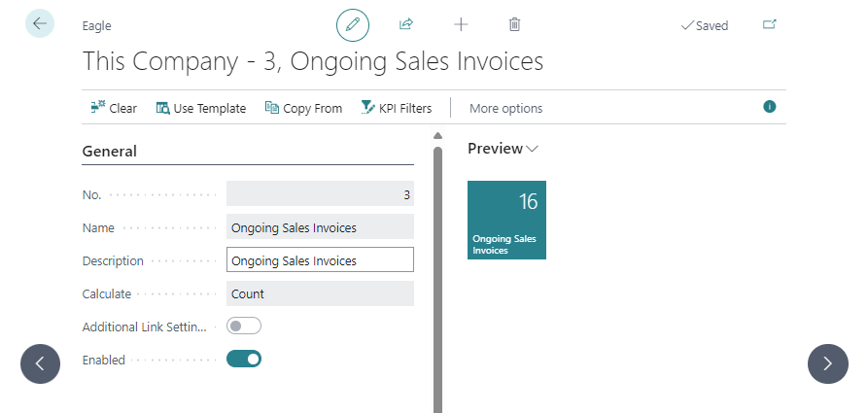868x413 pixels.
Task: Click the pencil edit icon
Action: [x=353, y=25]
